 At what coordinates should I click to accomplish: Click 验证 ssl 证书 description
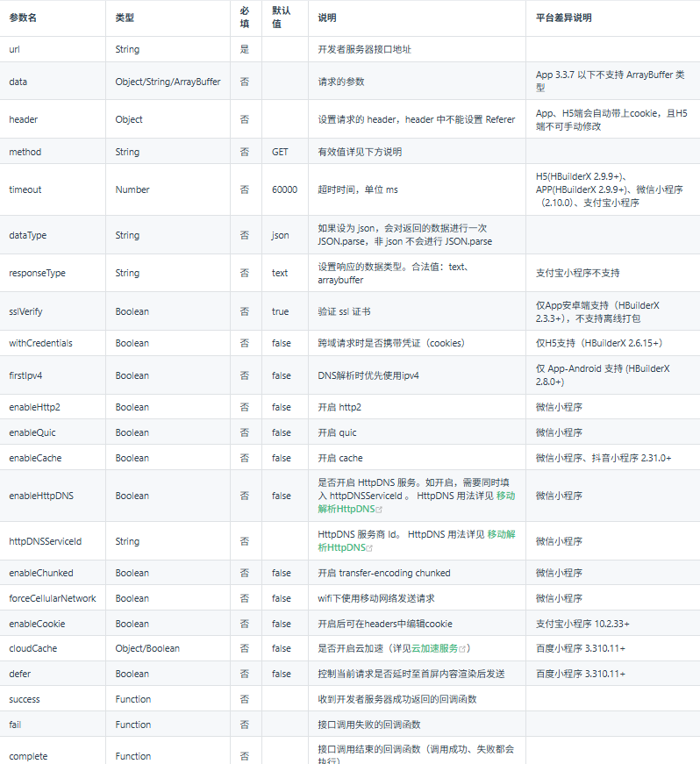[x=344, y=311]
